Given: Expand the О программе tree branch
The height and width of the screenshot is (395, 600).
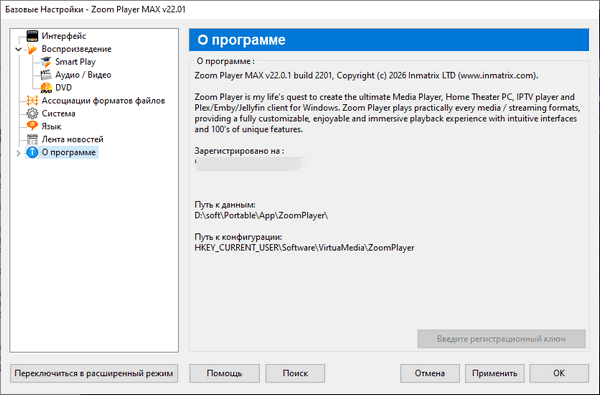Looking at the screenshot, I should pos(18,153).
